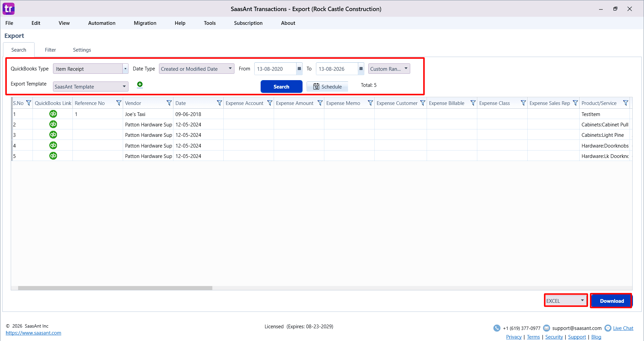Screen dimensions: 644x341
Task: Click the QuickBooks Link column header
Action: [x=53, y=103]
